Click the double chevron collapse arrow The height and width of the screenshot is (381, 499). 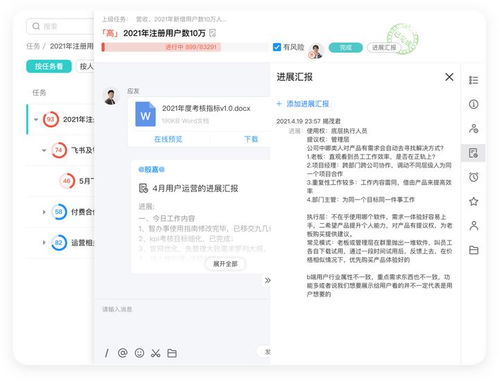click(x=267, y=280)
